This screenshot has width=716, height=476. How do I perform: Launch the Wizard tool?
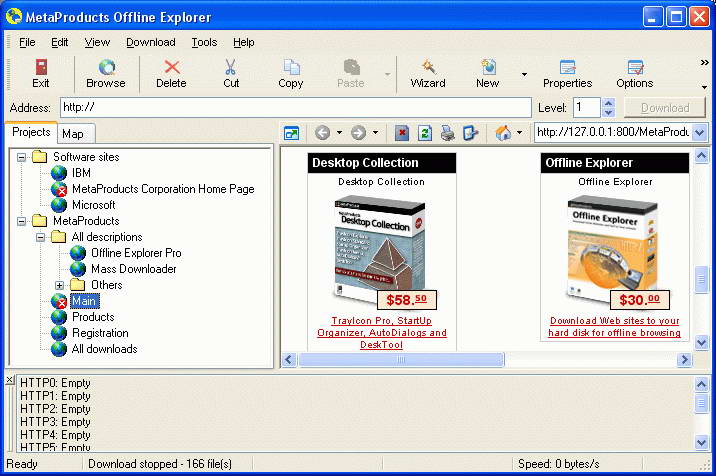(427, 74)
